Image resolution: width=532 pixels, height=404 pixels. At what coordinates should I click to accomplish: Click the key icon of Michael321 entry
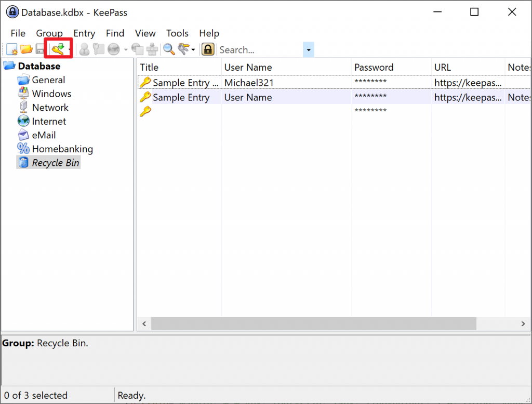pyautogui.click(x=145, y=83)
